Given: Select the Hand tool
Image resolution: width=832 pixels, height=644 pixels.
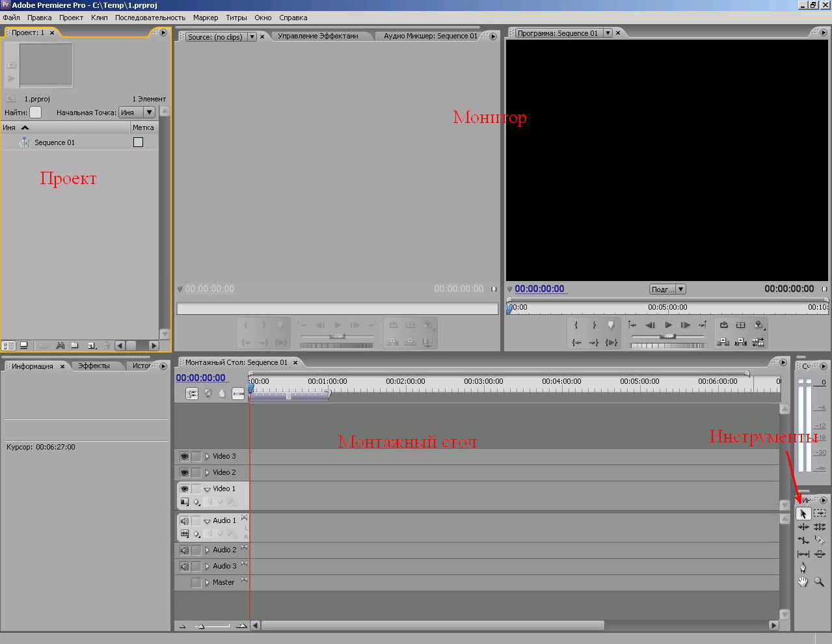Looking at the screenshot, I should coord(803,582).
